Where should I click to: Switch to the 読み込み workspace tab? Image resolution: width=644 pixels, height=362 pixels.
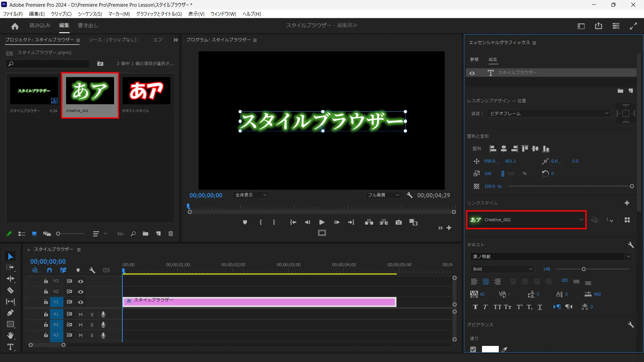[40, 25]
